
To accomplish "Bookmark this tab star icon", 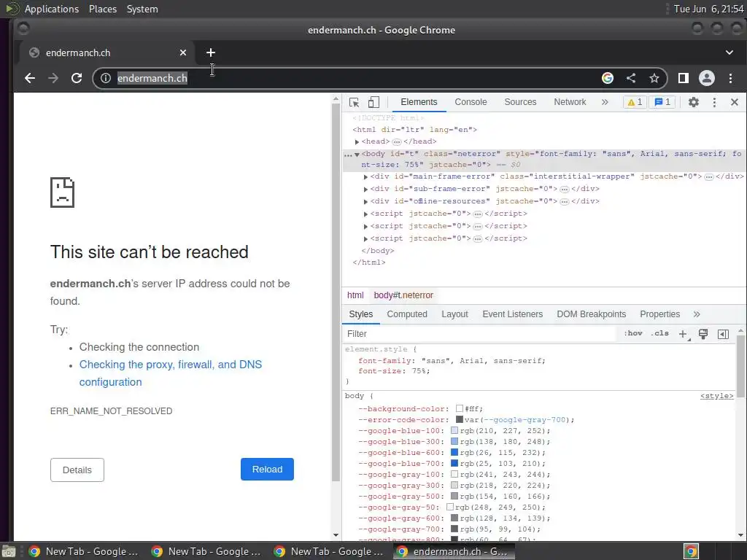I will pos(654,78).
